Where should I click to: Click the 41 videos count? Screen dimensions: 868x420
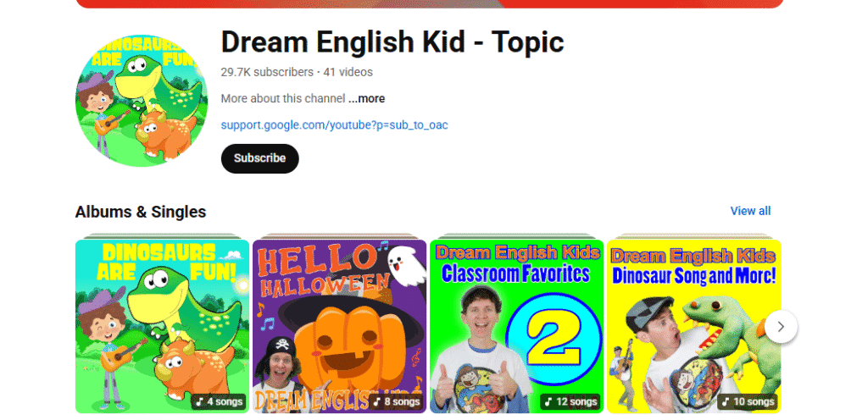tap(348, 72)
